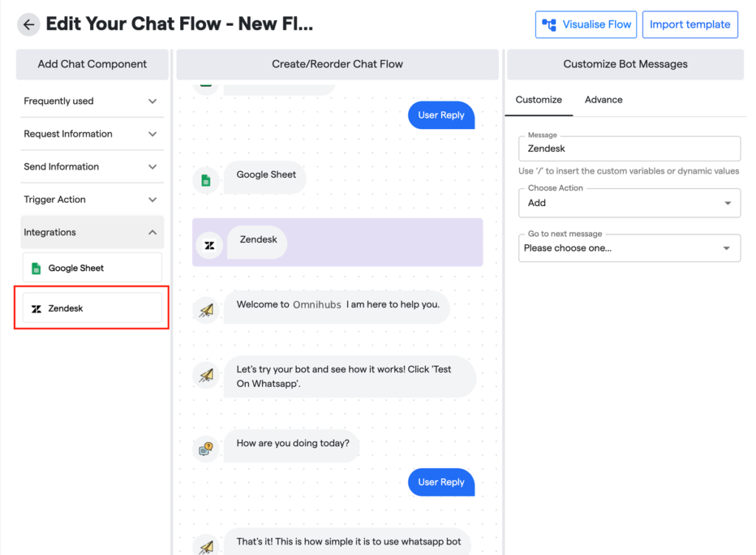Click the Import template button
This screenshot has height=555, width=756.
[x=690, y=24]
